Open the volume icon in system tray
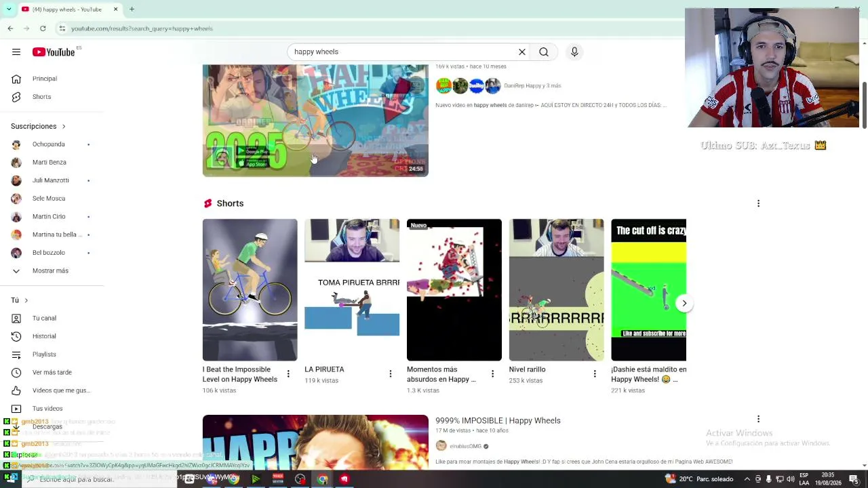Viewport: 868px width, 488px height. tap(790, 479)
